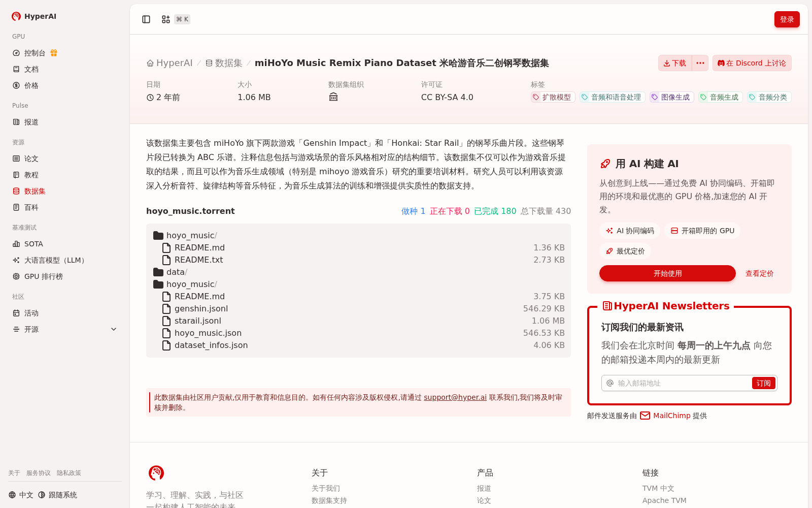
Task: Click the 1.36 KB README.md file icon
Action: point(166,248)
